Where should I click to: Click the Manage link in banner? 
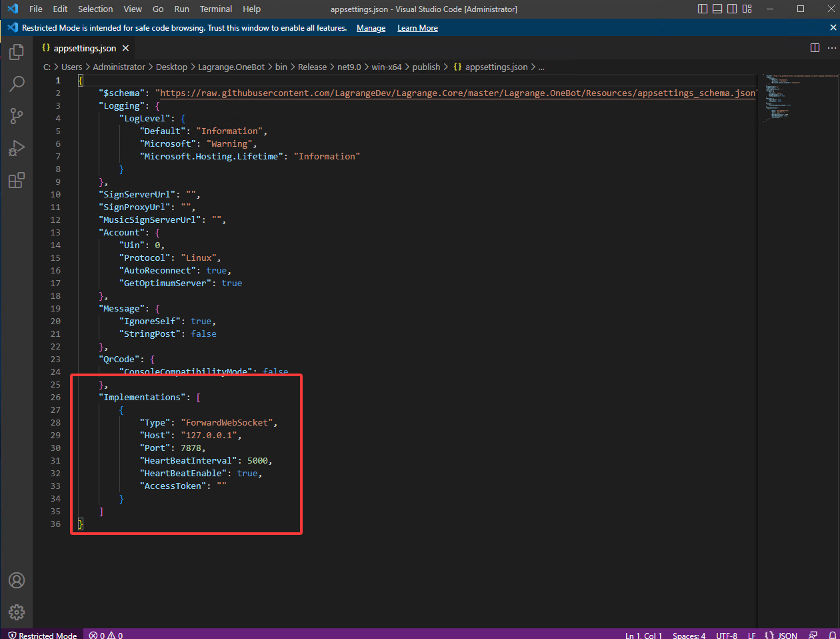371,28
